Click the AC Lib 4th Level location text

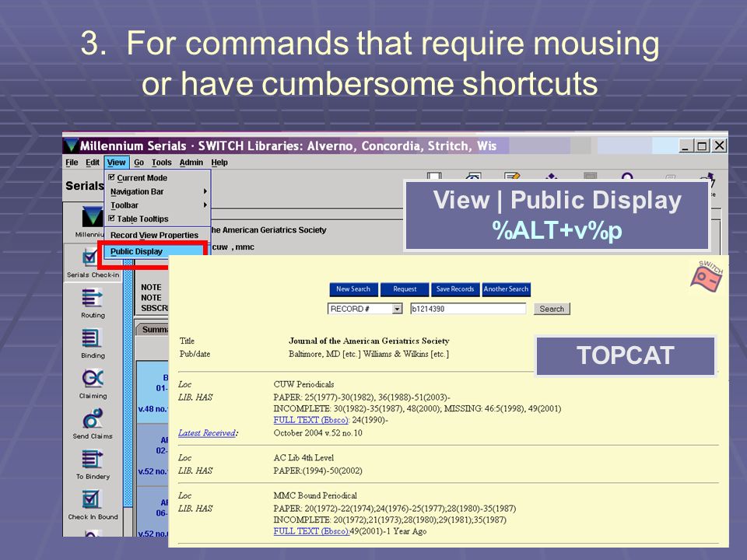303,457
